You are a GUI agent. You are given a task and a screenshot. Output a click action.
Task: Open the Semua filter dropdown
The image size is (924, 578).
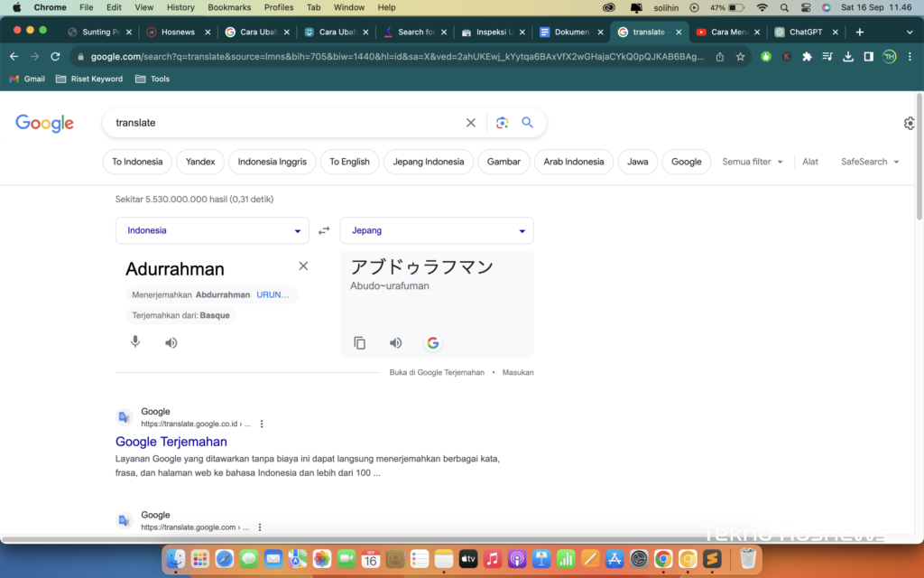point(753,162)
